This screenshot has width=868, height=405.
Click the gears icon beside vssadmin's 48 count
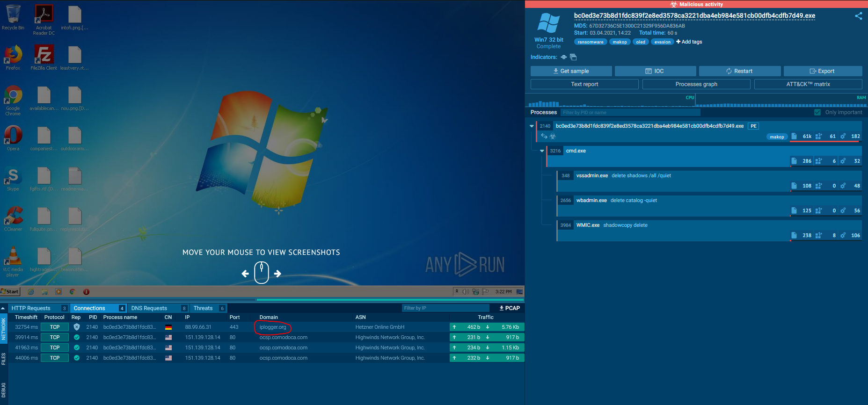click(x=843, y=186)
